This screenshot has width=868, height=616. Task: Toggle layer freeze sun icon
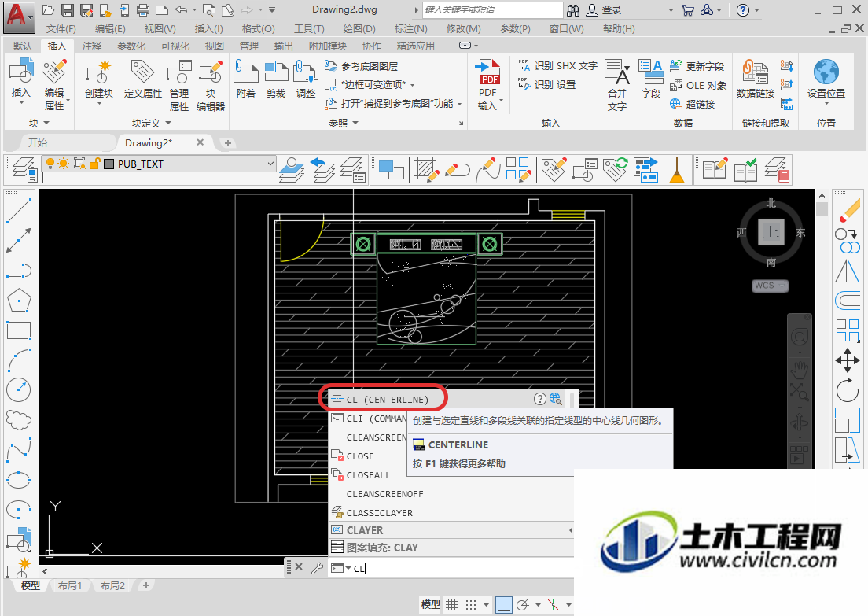tap(64, 164)
